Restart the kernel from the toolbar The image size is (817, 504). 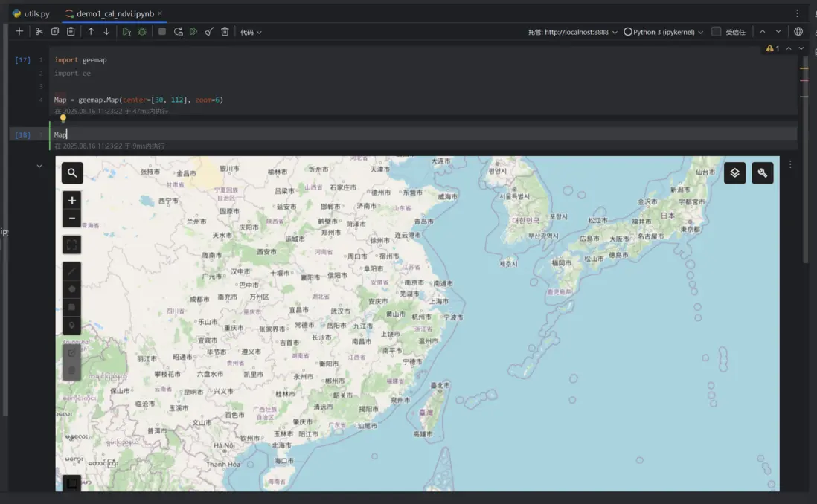(178, 32)
